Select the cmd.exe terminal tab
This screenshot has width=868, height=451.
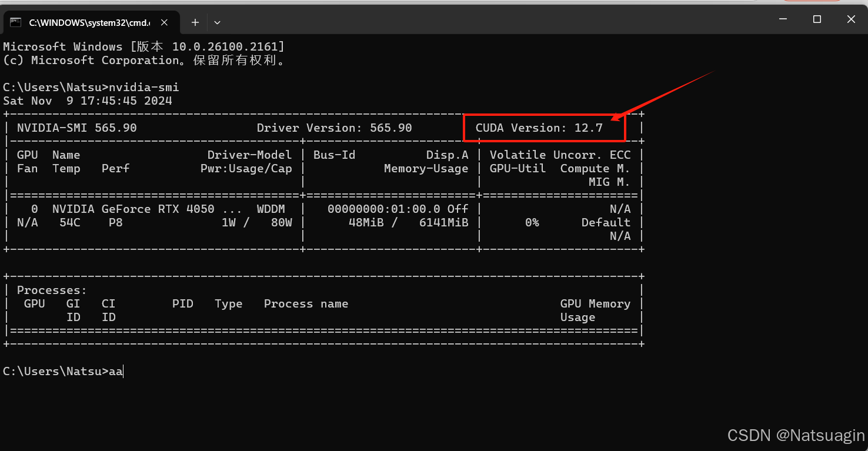pos(91,22)
